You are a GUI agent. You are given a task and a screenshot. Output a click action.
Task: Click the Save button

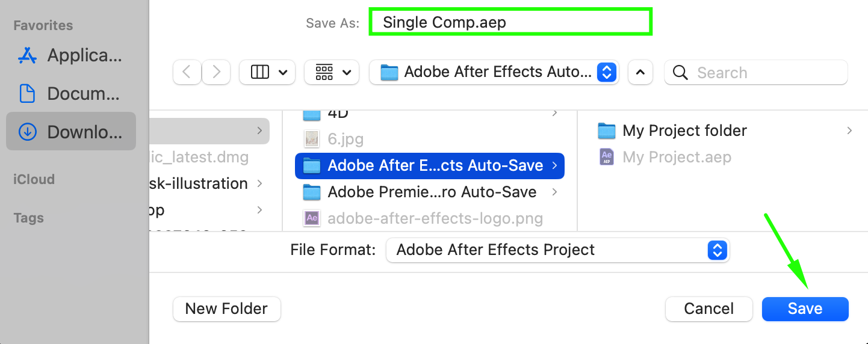click(805, 309)
